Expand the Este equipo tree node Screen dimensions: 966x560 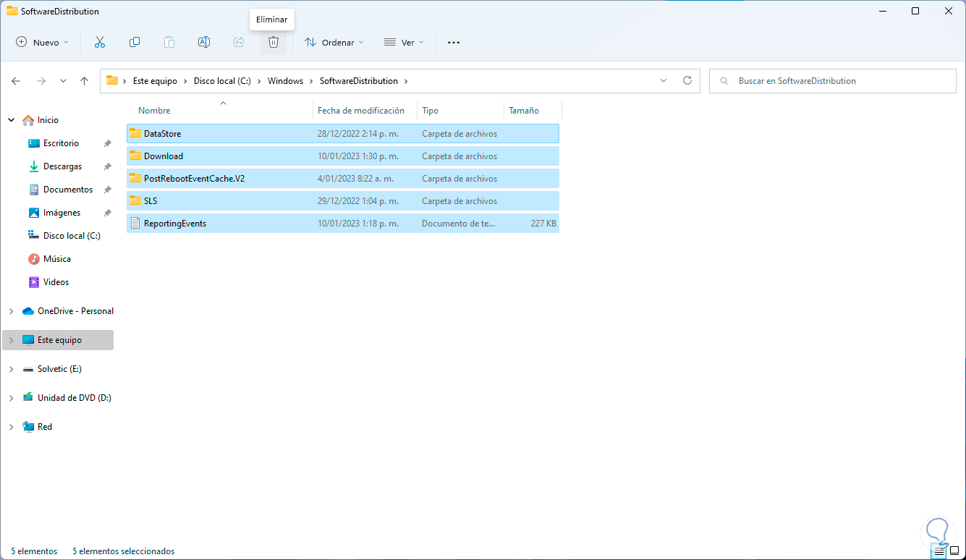(x=11, y=340)
